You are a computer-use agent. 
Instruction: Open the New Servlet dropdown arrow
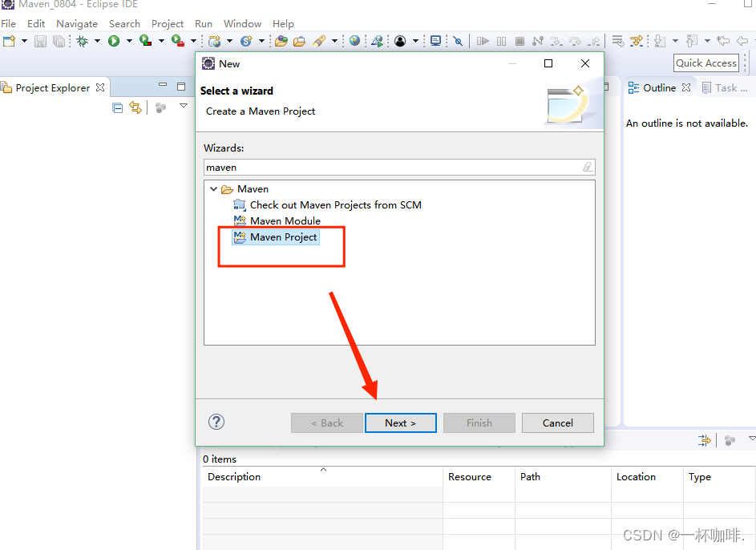[262, 41]
